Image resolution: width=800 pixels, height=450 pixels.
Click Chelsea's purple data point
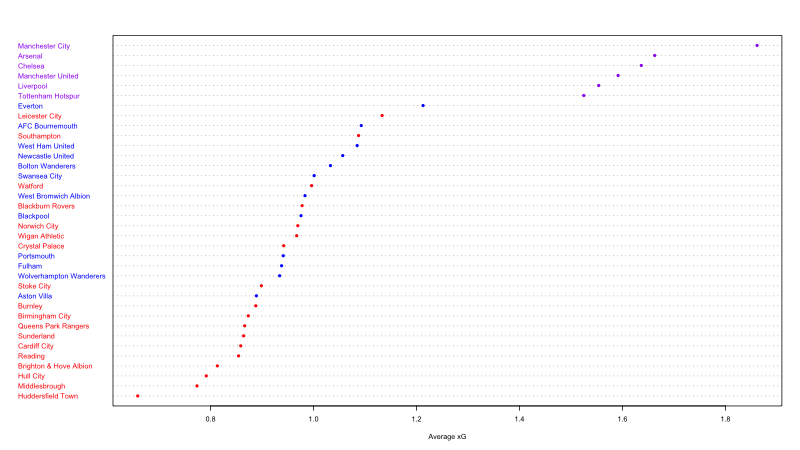[641, 65]
